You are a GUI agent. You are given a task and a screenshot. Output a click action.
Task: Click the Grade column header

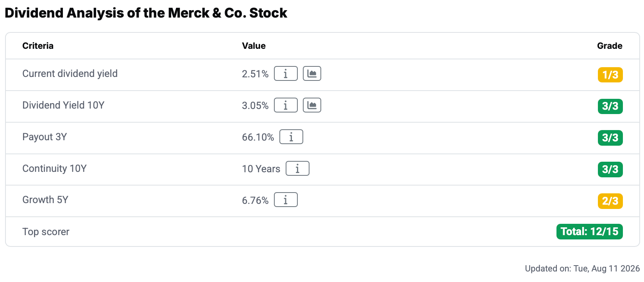click(x=610, y=46)
